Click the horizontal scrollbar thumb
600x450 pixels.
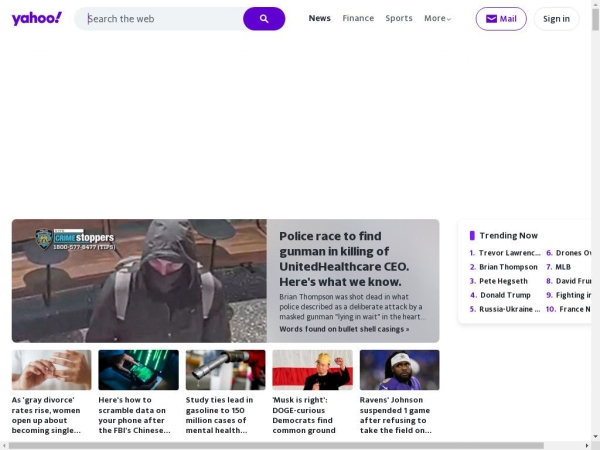click(276, 446)
